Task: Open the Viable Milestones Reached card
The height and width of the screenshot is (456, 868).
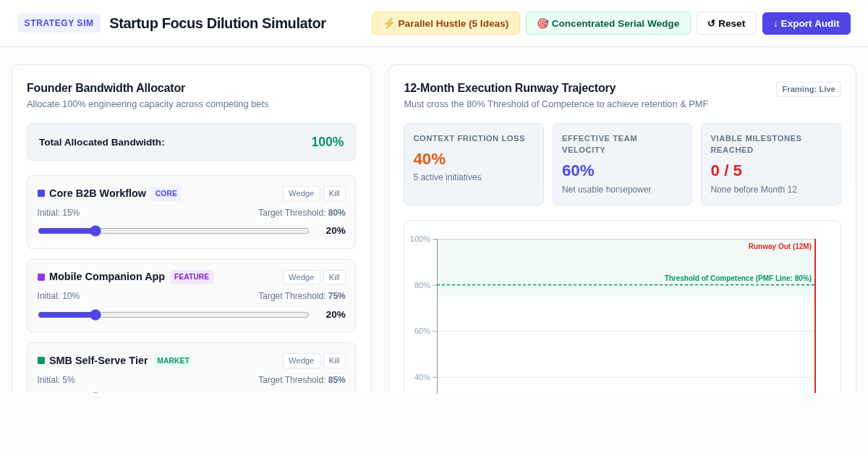Action: tap(771, 164)
